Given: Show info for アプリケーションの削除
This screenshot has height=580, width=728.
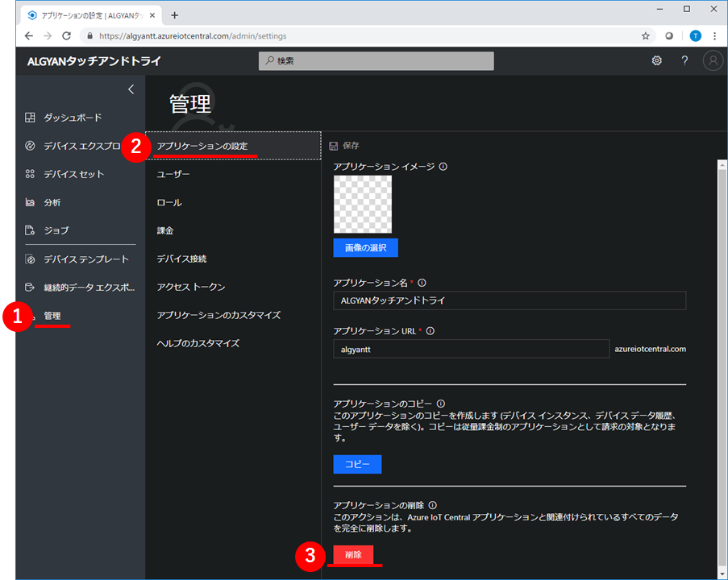Looking at the screenshot, I should (432, 505).
